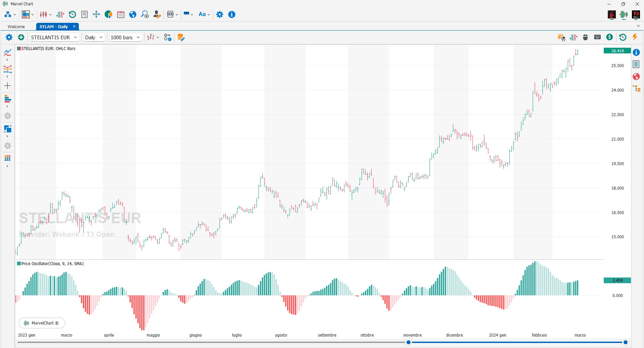644x348 pixels.
Task: Expand chevron under volume profile bars tool
Action: click(x=7, y=106)
